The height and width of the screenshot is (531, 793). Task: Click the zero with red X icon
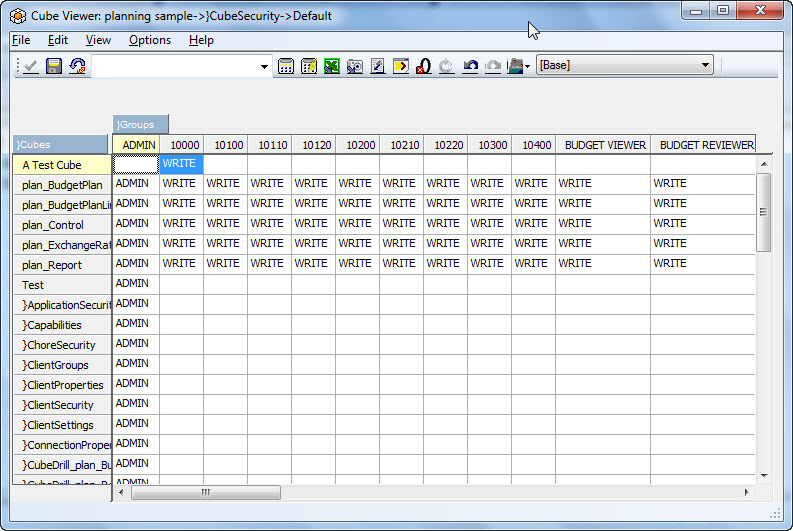[x=424, y=66]
